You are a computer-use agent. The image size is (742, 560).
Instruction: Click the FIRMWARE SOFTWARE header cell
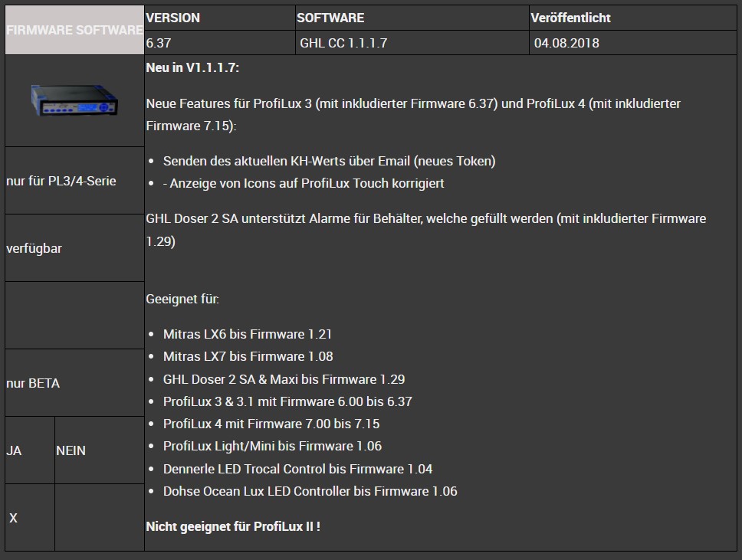click(x=74, y=31)
